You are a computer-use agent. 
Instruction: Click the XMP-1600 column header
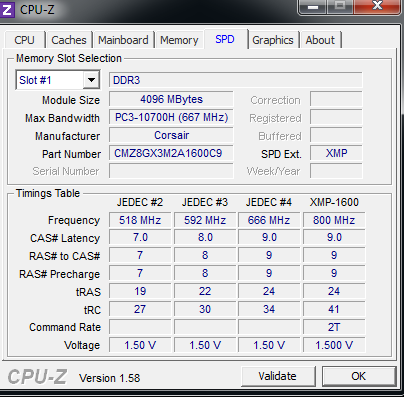[x=334, y=202]
